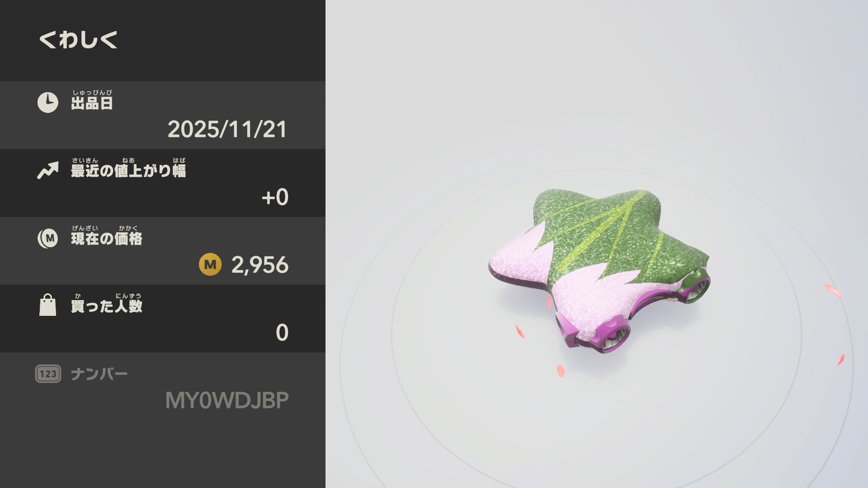Click the leaf-shaped kart preview model

599,270
